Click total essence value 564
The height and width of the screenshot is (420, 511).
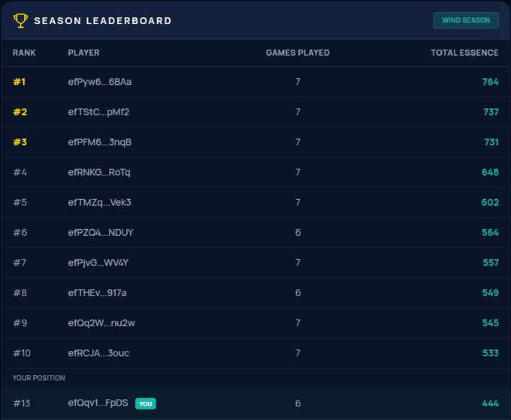click(490, 233)
